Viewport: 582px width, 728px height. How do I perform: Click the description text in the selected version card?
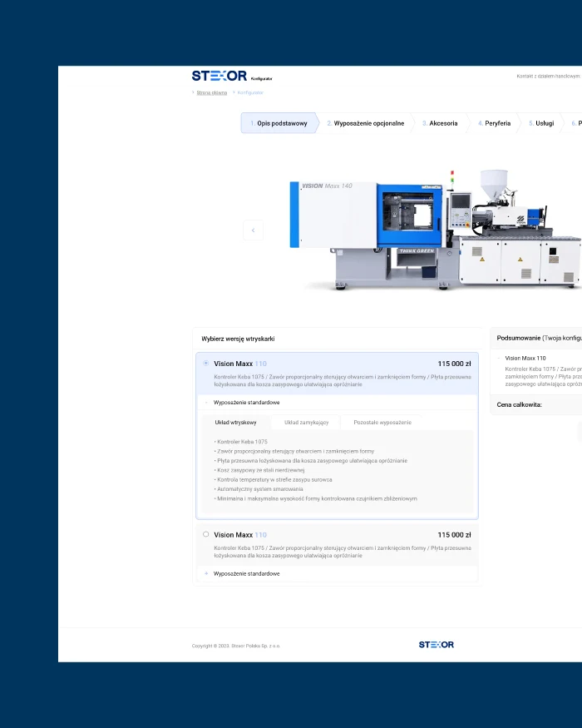tap(343, 381)
